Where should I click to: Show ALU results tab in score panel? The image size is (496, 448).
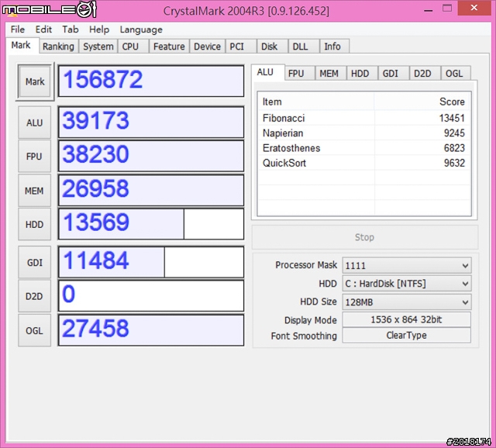(x=268, y=72)
